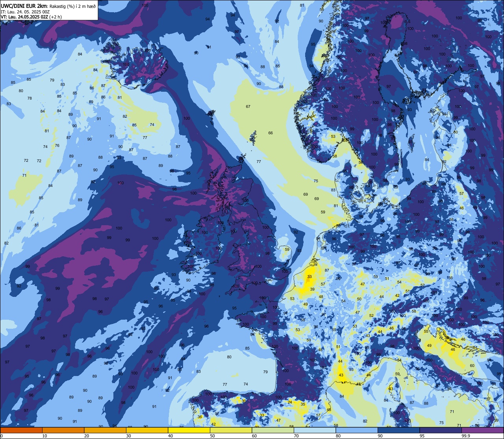Click the medium blue 80–90 legend swatch

(x=357, y=430)
